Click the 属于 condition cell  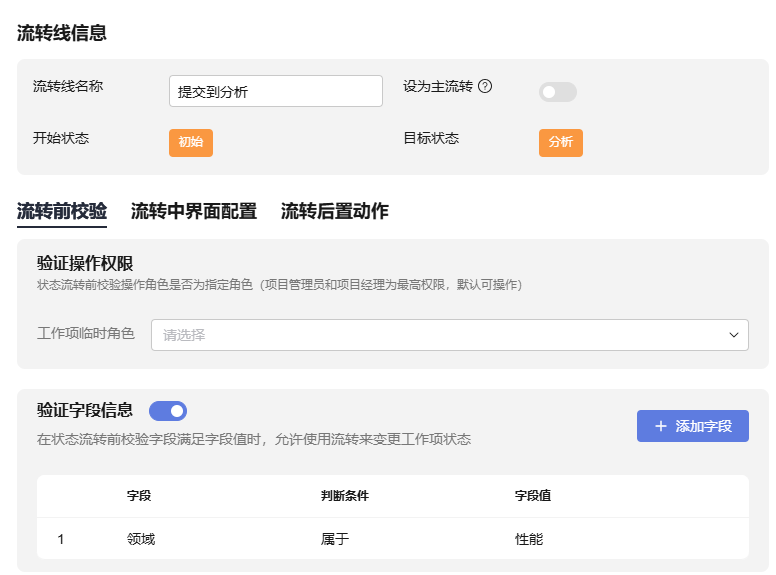(335, 539)
